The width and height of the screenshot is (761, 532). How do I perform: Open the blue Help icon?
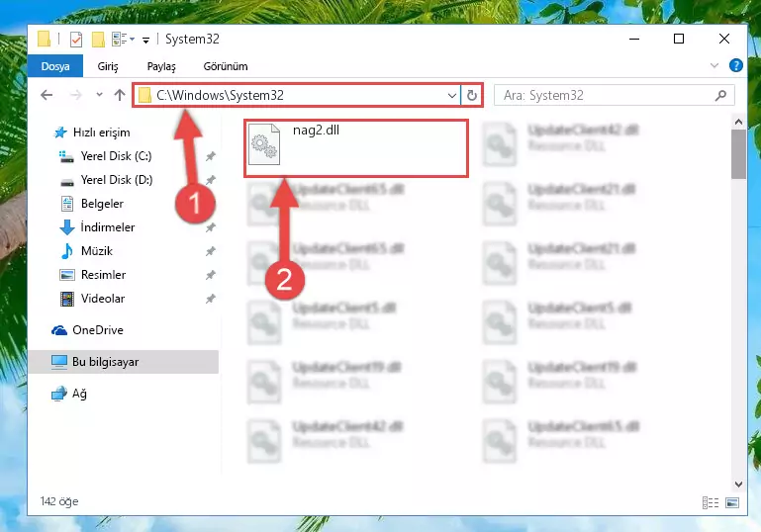(x=735, y=65)
